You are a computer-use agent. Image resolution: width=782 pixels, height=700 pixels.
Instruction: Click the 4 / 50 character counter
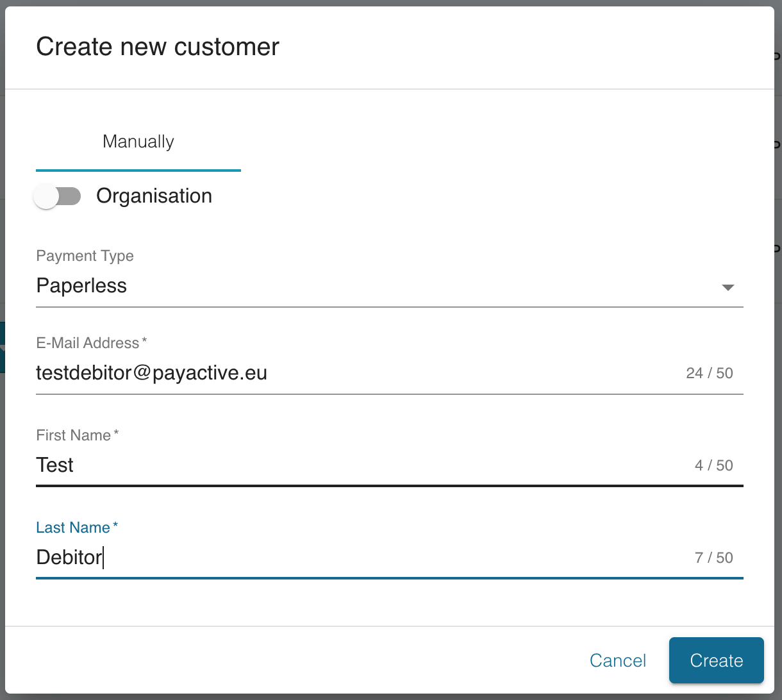(x=713, y=465)
